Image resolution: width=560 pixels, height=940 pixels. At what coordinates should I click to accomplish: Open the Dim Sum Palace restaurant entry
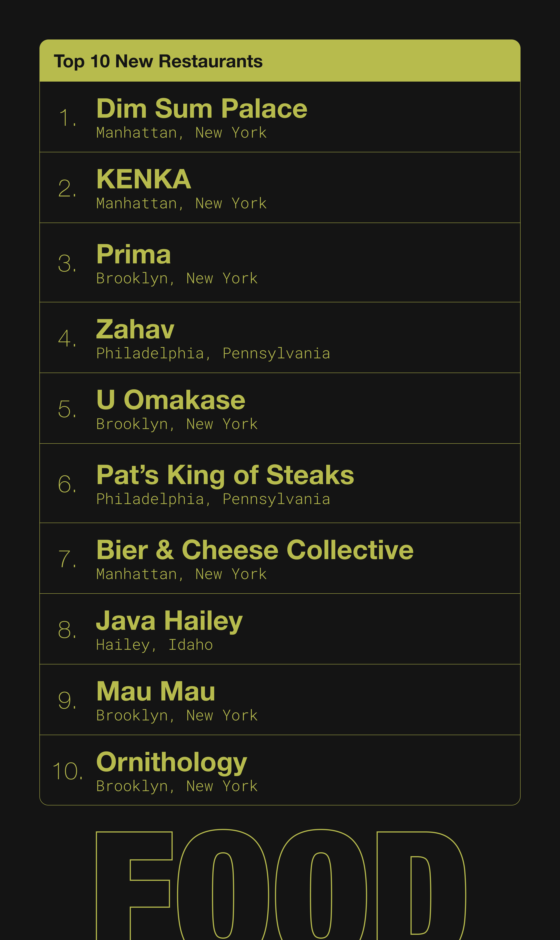[x=280, y=117]
